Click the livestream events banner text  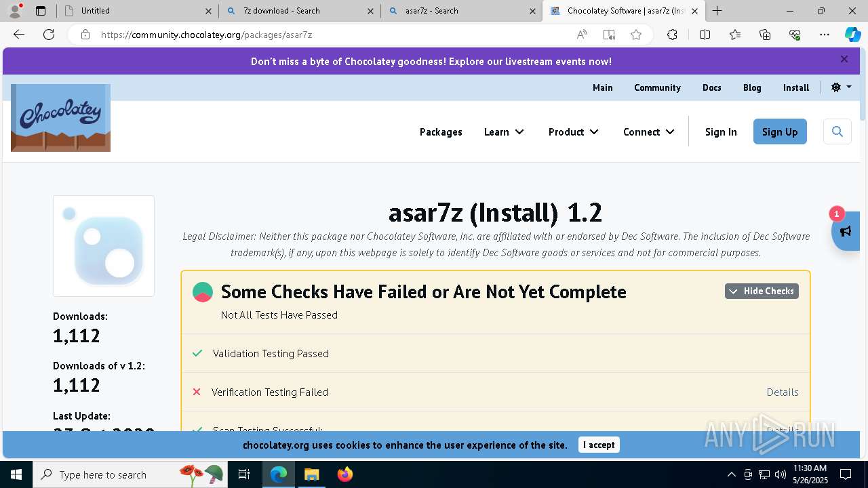coord(431,61)
